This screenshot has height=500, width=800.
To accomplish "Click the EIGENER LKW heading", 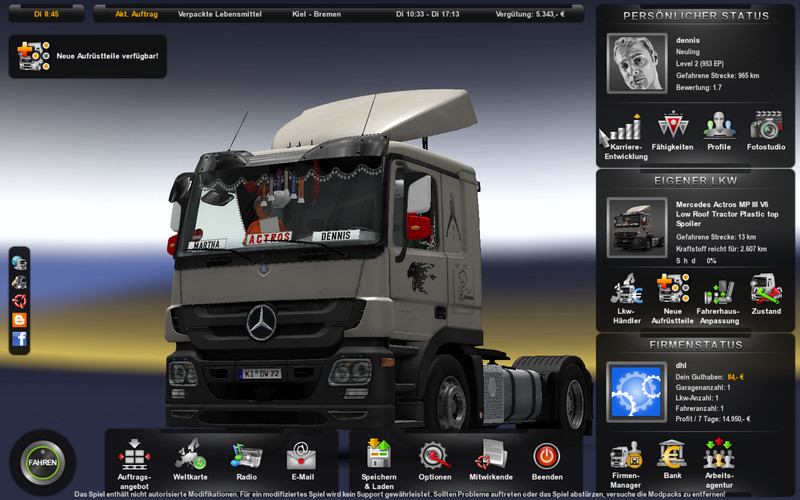I will [695, 181].
